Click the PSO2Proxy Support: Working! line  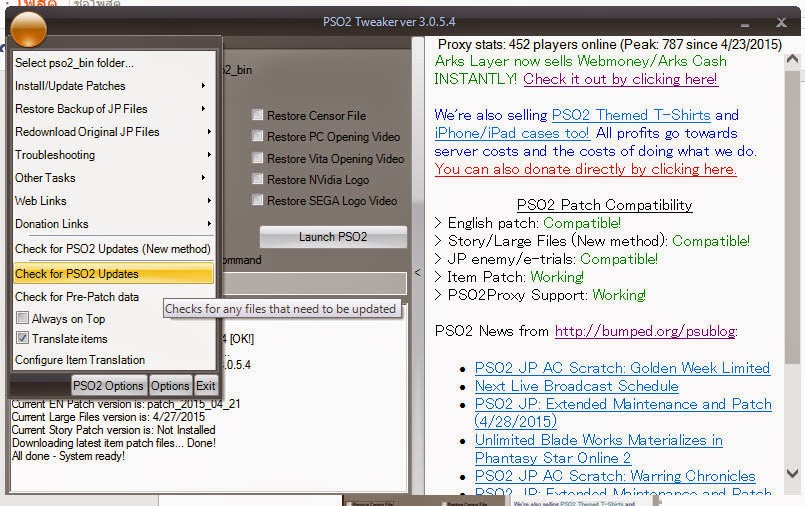pyautogui.click(x=540, y=295)
